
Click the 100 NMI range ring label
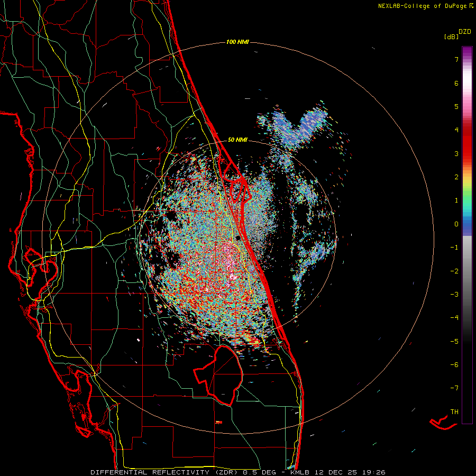tap(237, 42)
